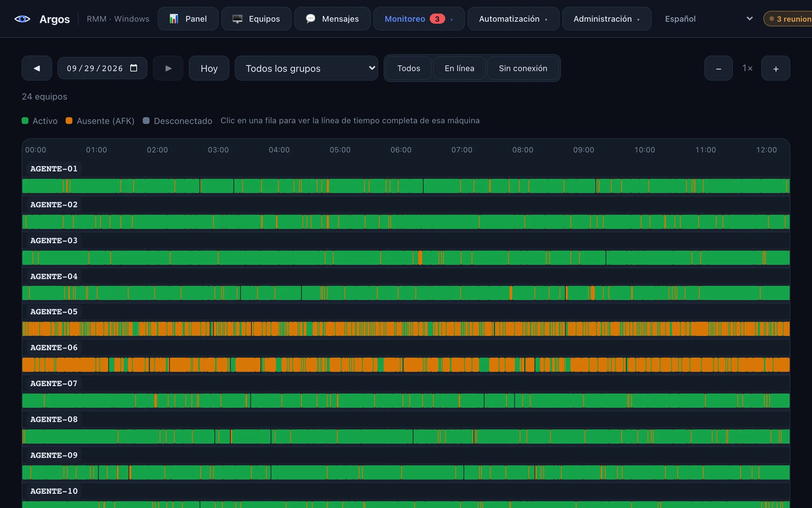
Task: Open the Equipos tab
Action: tap(256, 19)
